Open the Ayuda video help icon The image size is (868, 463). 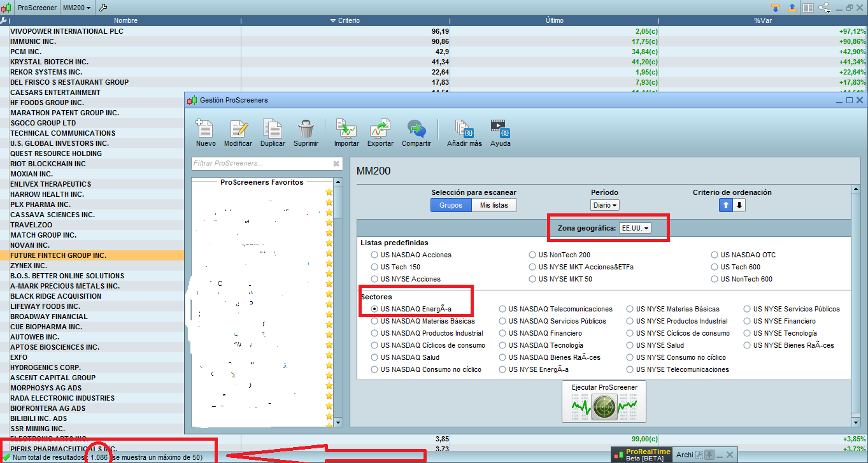500,129
